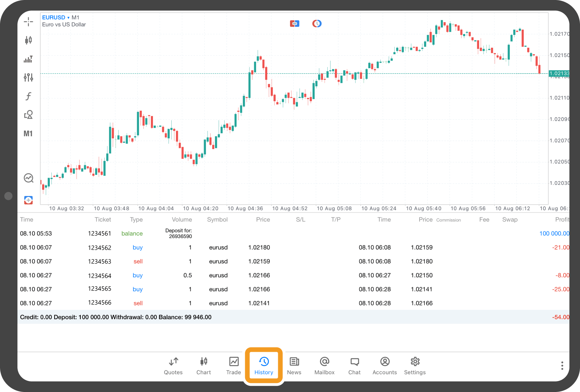Viewport: 580px width, 392px height.
Task: Switch to the Trade tab
Action: pos(234,366)
